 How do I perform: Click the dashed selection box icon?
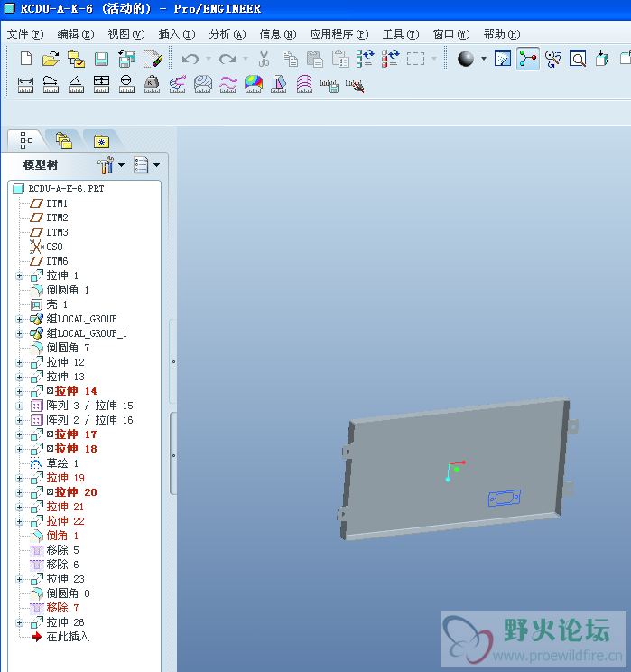coord(415,59)
